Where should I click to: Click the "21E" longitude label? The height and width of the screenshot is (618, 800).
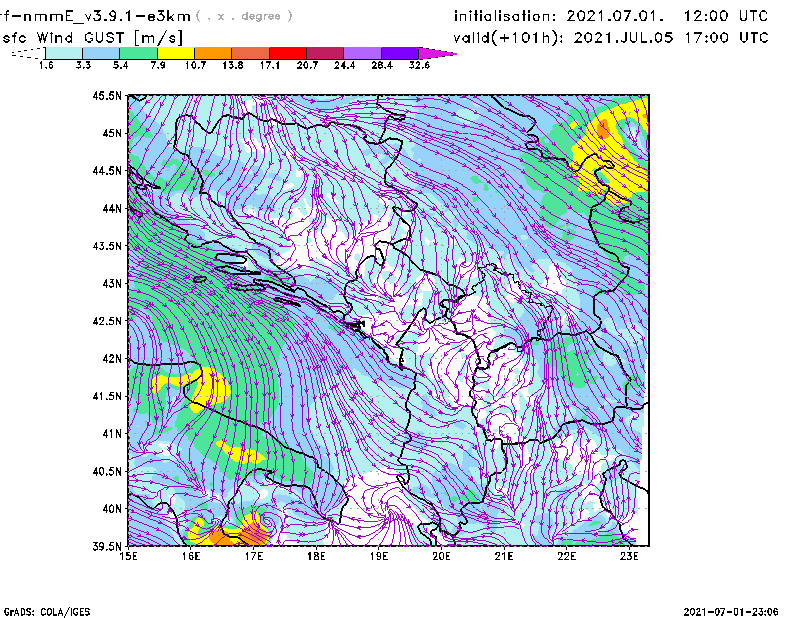(504, 556)
